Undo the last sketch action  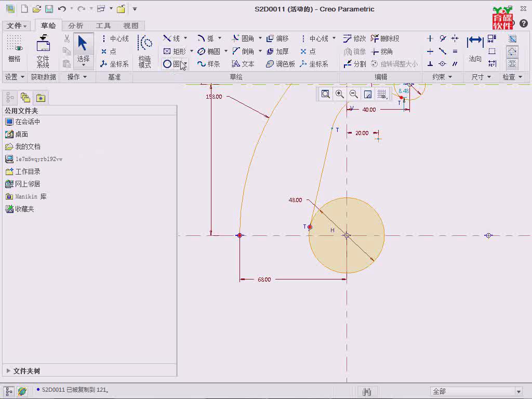[x=62, y=9]
